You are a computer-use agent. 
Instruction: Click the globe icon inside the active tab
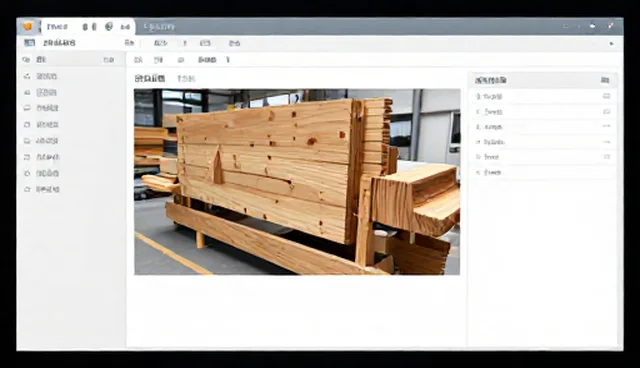click(109, 27)
